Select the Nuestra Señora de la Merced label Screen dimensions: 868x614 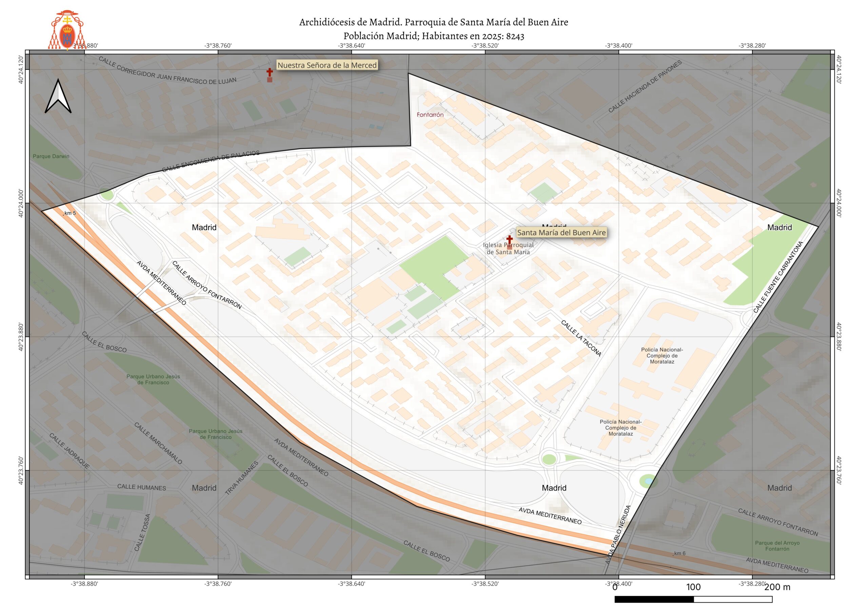327,65
